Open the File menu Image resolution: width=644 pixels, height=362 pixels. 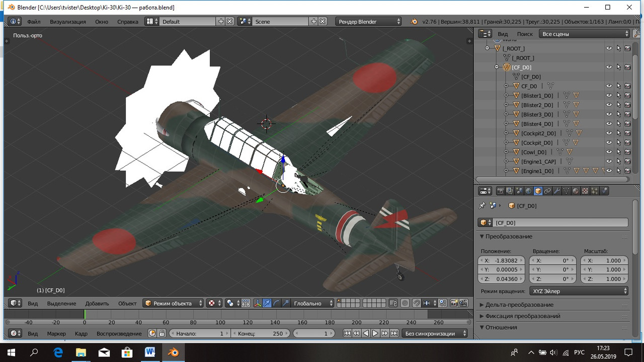(x=34, y=22)
